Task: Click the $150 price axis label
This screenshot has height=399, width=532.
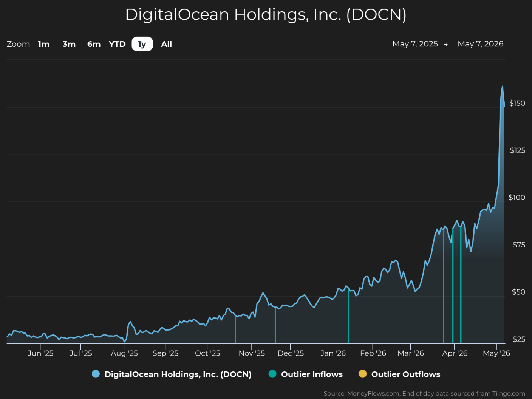Action: pos(517,103)
